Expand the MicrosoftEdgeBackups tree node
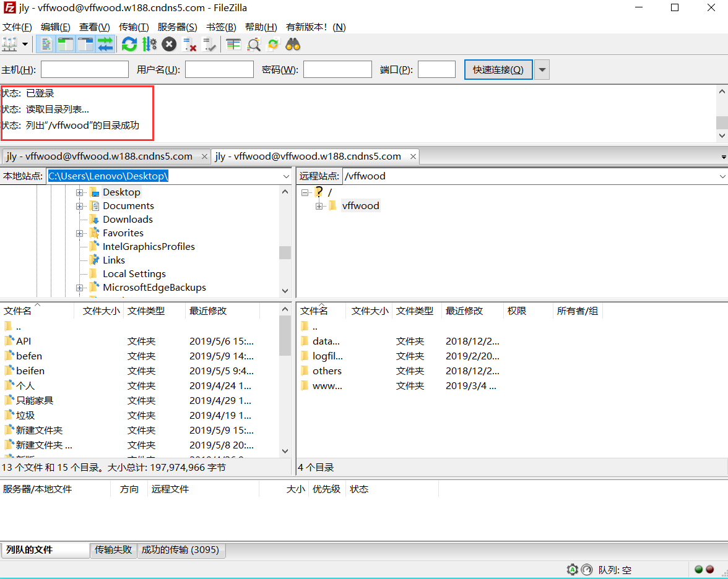Screen dimensions: 728x579 79,288
